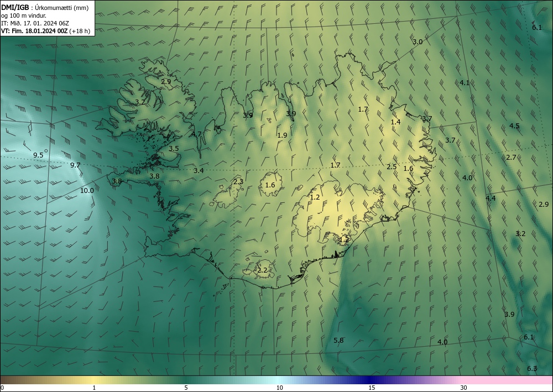Viewport: 553px width, 392px height.
Task: Click the 4.4 value label
Action: coord(491,198)
